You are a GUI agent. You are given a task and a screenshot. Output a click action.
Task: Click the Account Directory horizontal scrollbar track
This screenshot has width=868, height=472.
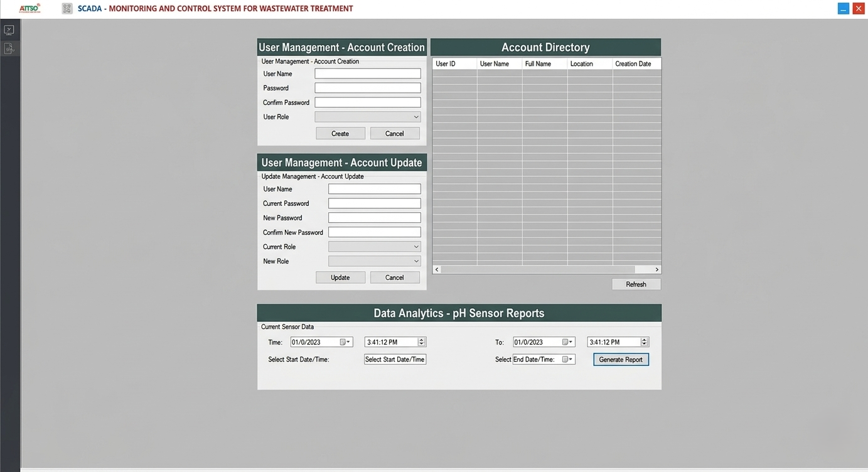click(547, 269)
